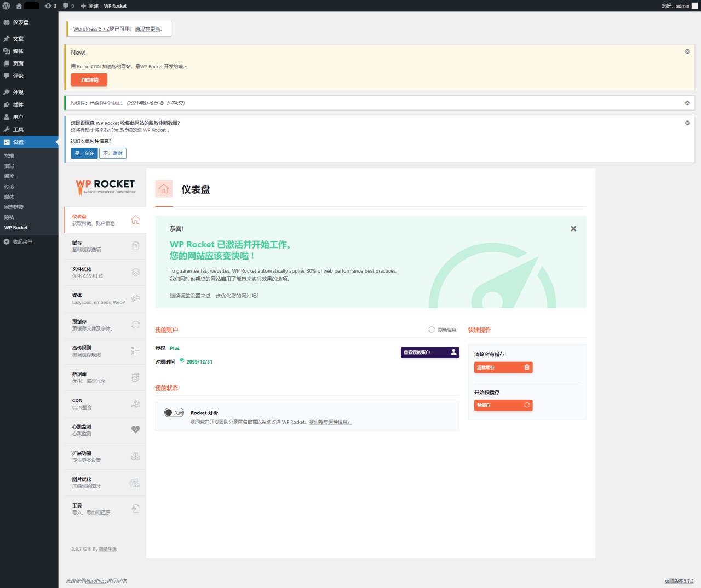
Task: Dismiss the 预缓存 preload notice
Action: 687,103
